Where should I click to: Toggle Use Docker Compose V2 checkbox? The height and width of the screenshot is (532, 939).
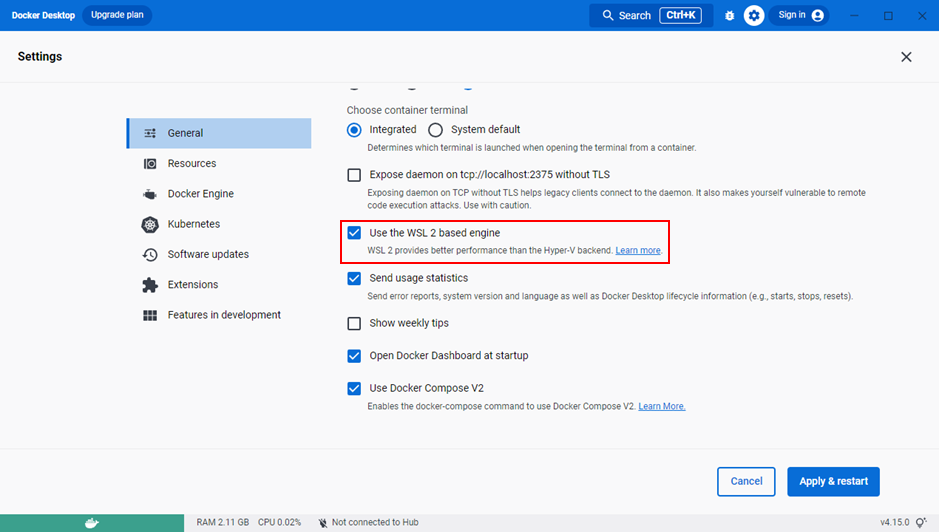click(x=354, y=388)
